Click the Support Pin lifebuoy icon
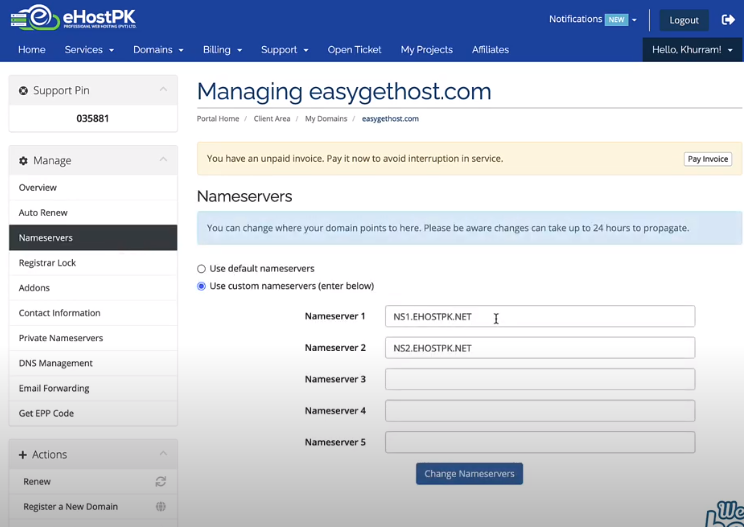This screenshot has width=744, height=527. 23,90
